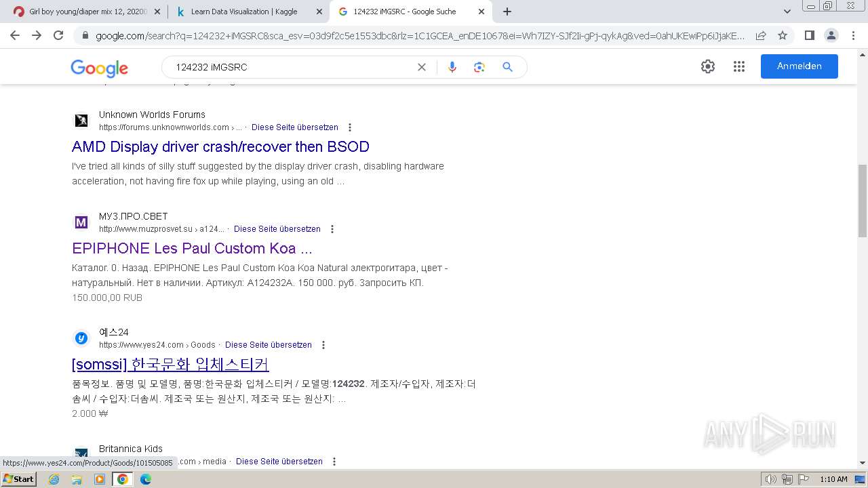Click the action center flag tray icon
The width and height of the screenshot is (868, 488).
[802, 479]
